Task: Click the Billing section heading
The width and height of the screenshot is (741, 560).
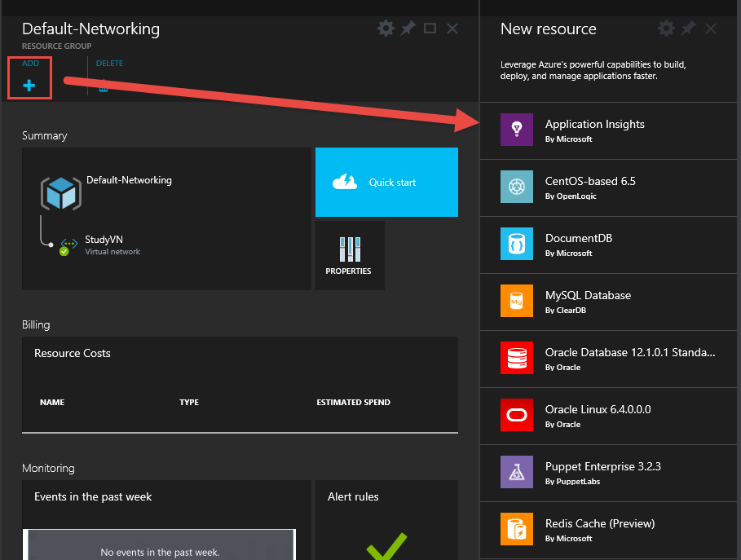Action: click(36, 324)
